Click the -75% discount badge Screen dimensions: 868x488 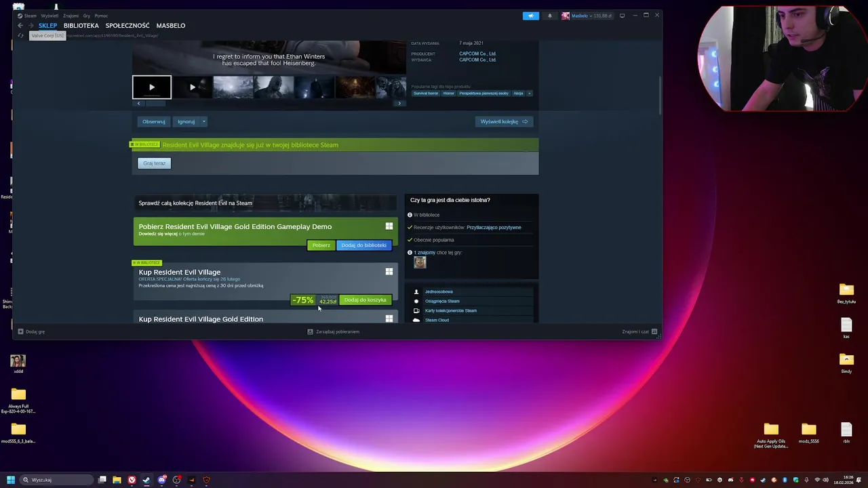coord(303,300)
